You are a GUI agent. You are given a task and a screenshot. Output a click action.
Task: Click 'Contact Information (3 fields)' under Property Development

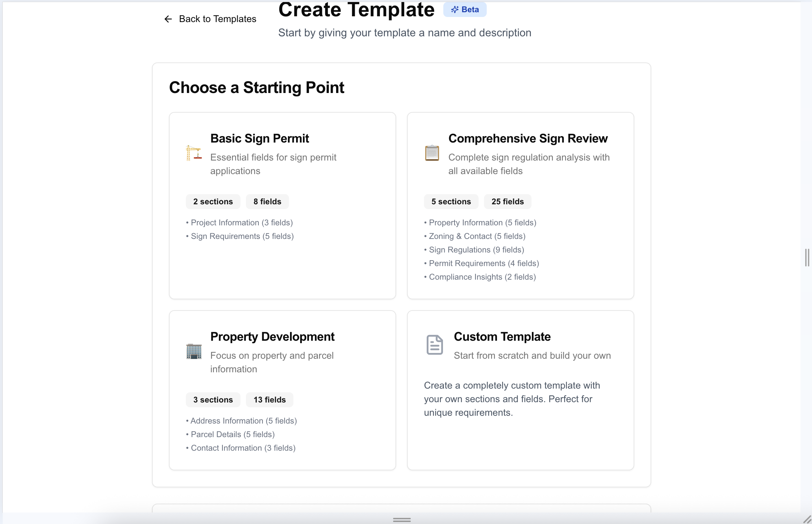pyautogui.click(x=242, y=448)
